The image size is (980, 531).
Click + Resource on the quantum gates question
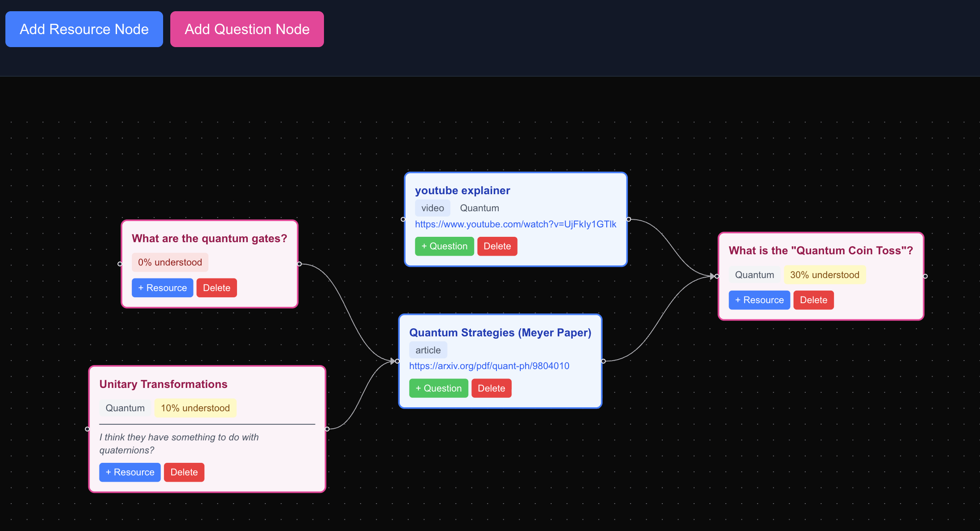click(x=162, y=287)
